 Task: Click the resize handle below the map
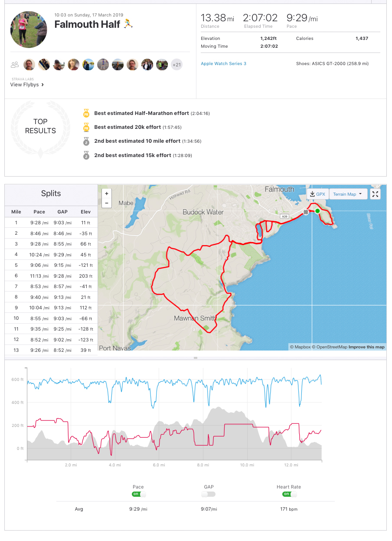pos(196,358)
